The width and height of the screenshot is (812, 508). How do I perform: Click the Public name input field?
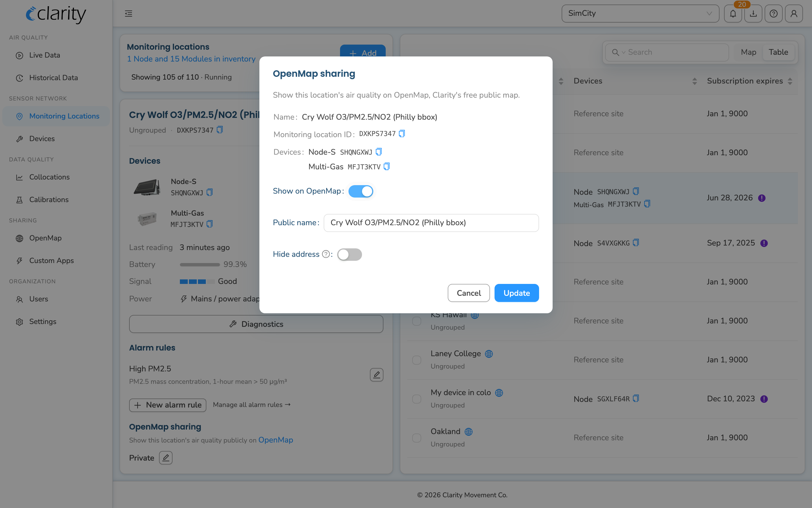(x=431, y=223)
